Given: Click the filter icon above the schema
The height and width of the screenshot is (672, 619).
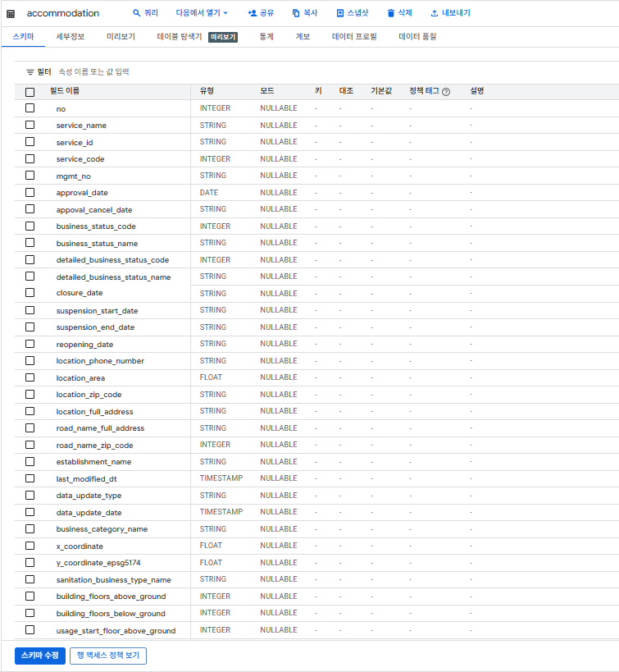Looking at the screenshot, I should [x=30, y=72].
